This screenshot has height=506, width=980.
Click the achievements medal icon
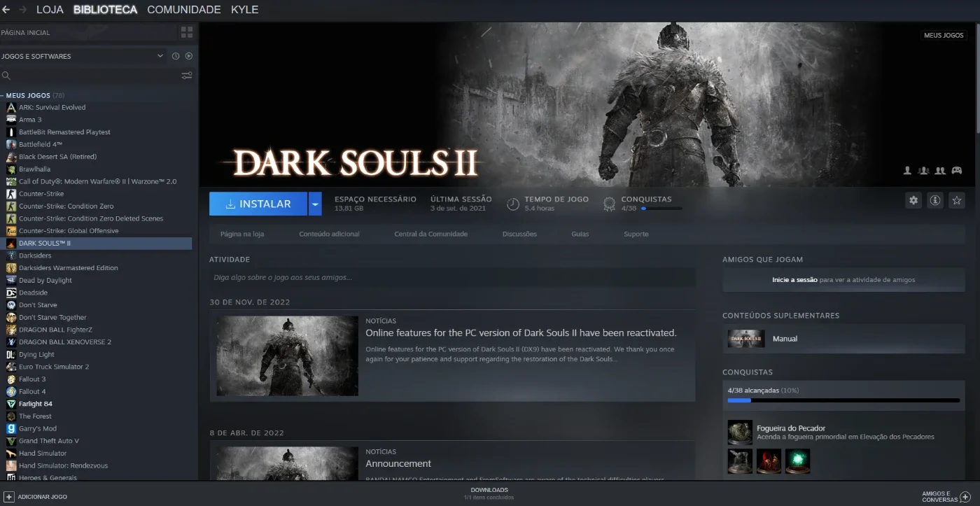click(x=609, y=204)
